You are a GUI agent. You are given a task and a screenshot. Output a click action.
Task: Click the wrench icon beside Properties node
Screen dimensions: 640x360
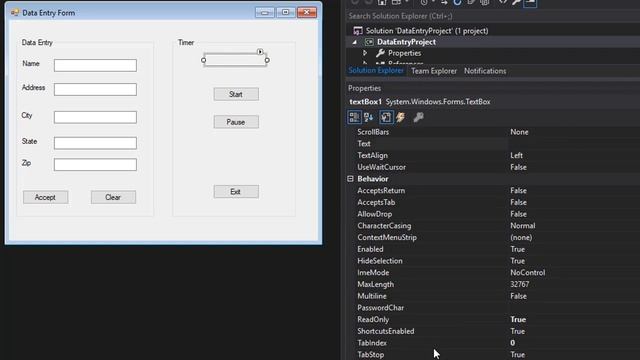380,53
